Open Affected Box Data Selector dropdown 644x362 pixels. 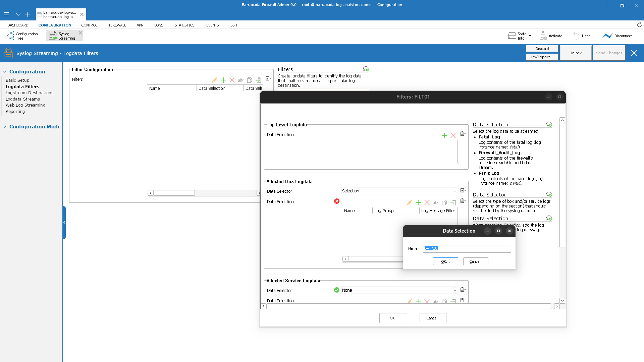pyautogui.click(x=455, y=191)
